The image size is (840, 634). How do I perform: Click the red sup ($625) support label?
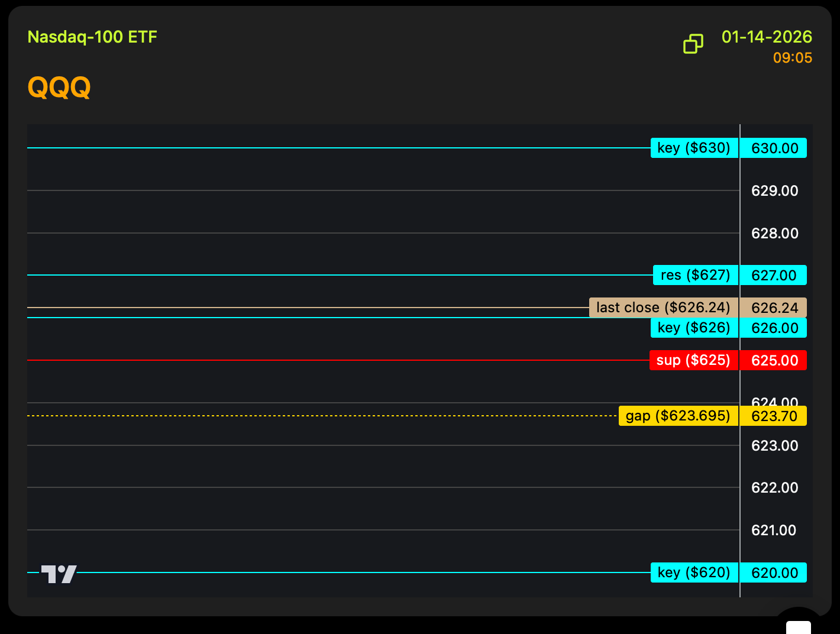[693, 360]
